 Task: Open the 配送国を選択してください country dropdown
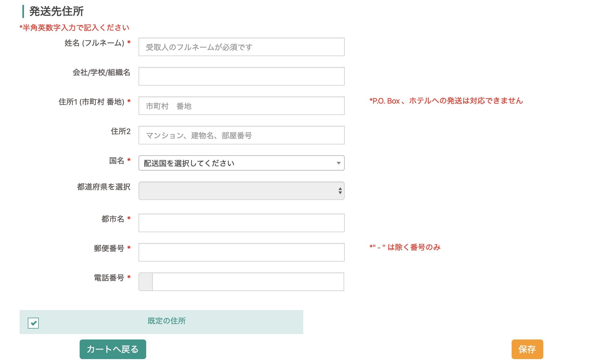click(x=241, y=163)
